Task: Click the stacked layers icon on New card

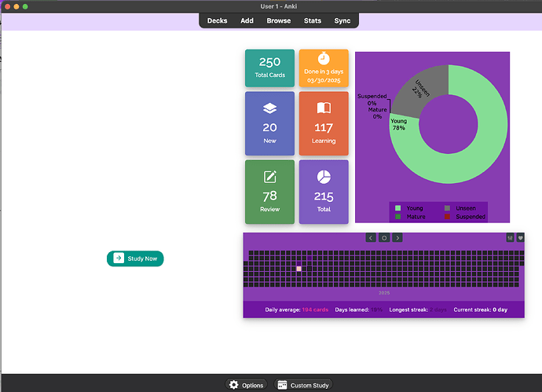Action: click(269, 108)
